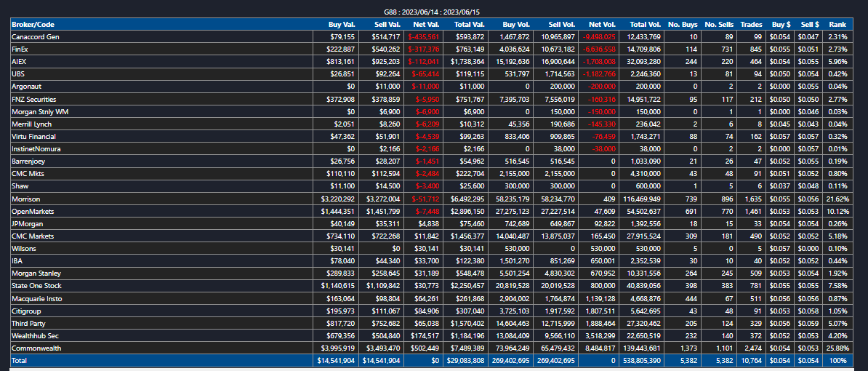
Task: Click Macquarie Insto No. Buys 444
Action: (x=693, y=298)
